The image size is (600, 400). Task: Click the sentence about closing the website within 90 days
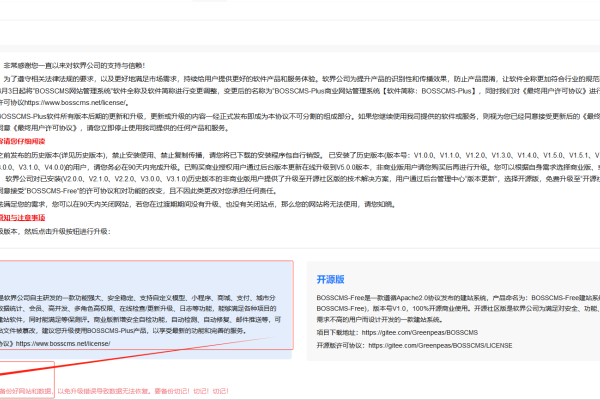click(x=198, y=204)
